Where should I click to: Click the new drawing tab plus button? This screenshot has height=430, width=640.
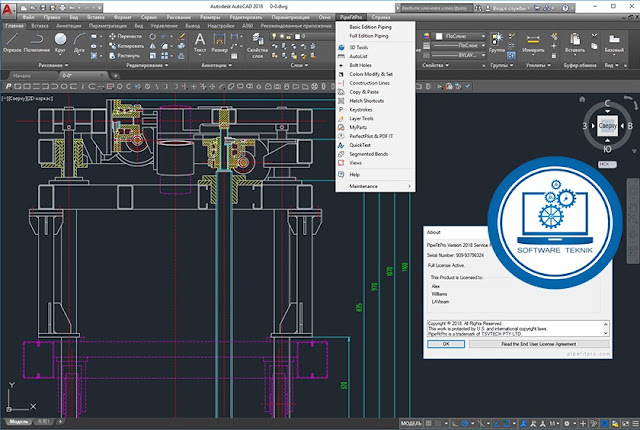tap(116, 75)
